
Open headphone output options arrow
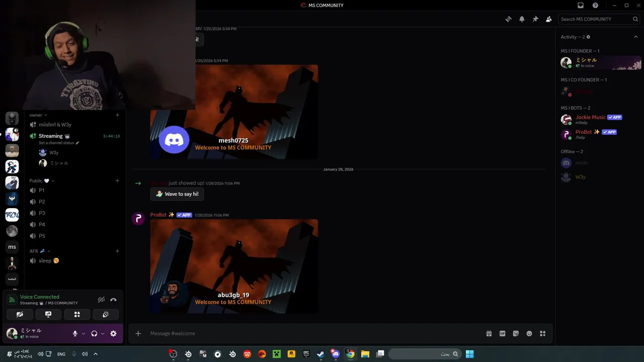103,333
